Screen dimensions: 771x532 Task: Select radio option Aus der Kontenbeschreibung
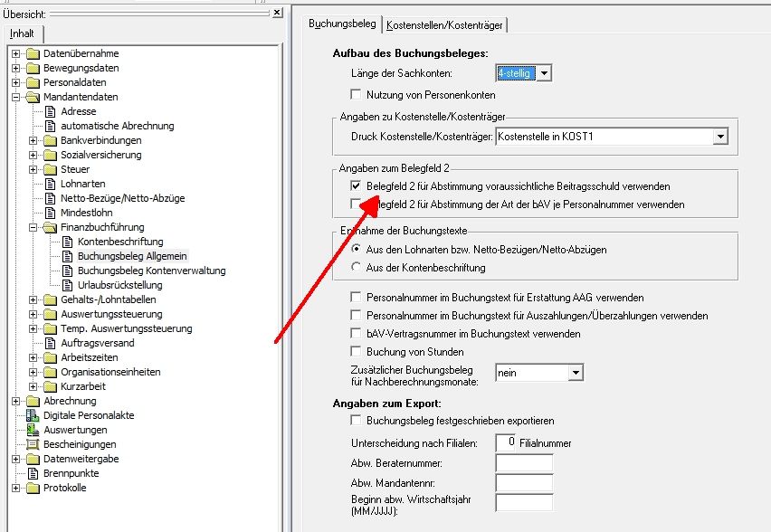tap(356, 268)
